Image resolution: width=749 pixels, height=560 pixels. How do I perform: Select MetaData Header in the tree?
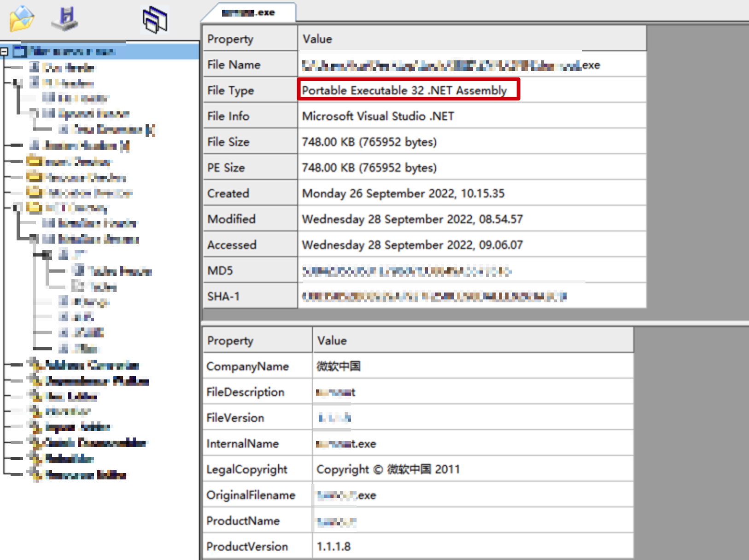point(97,223)
